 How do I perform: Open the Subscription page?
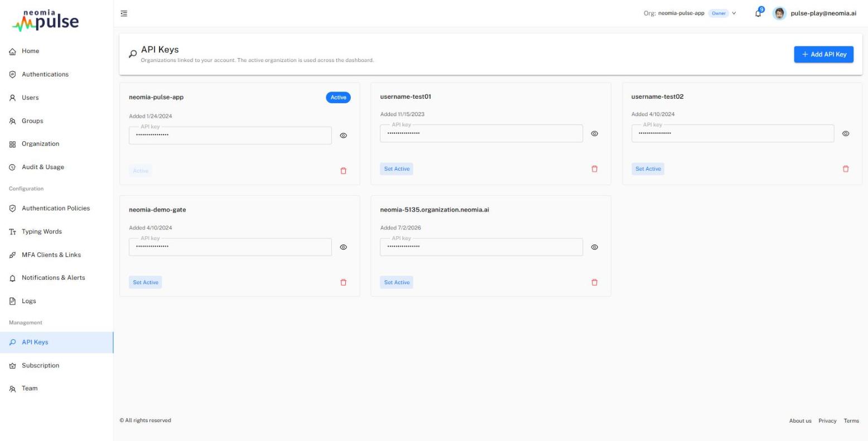pyautogui.click(x=56, y=366)
